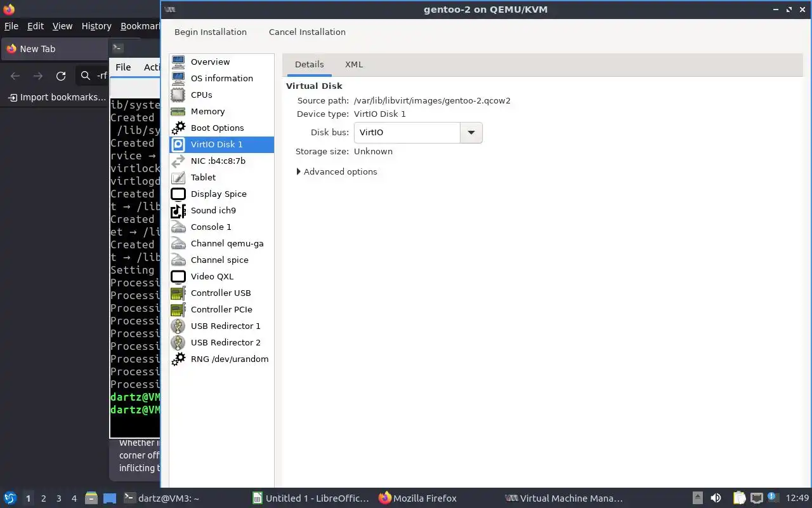Image resolution: width=812 pixels, height=508 pixels.
Task: Reload the page in Firefox
Action: (x=61, y=76)
